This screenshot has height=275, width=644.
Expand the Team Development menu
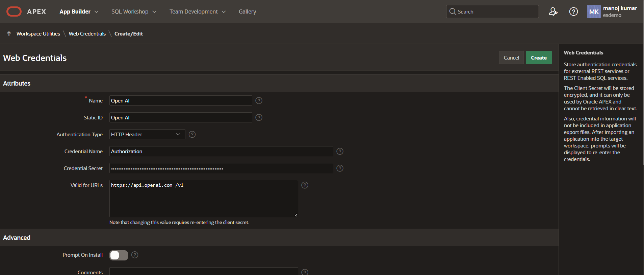tap(197, 12)
